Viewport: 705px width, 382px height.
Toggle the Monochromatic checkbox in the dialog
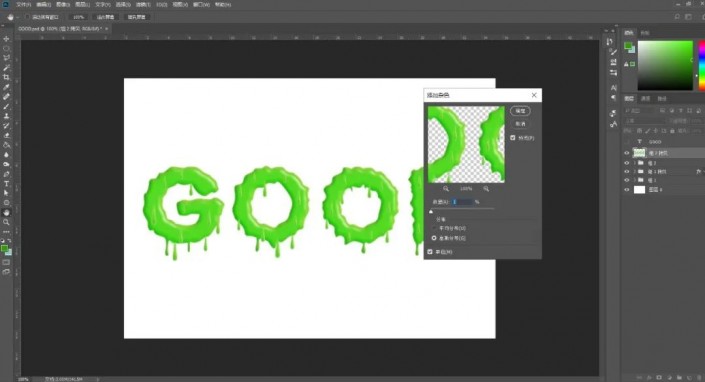(430, 252)
